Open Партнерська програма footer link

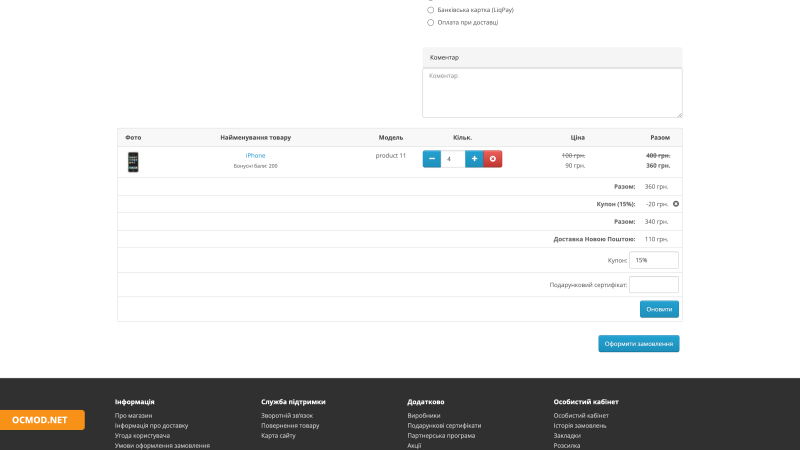[441, 436]
